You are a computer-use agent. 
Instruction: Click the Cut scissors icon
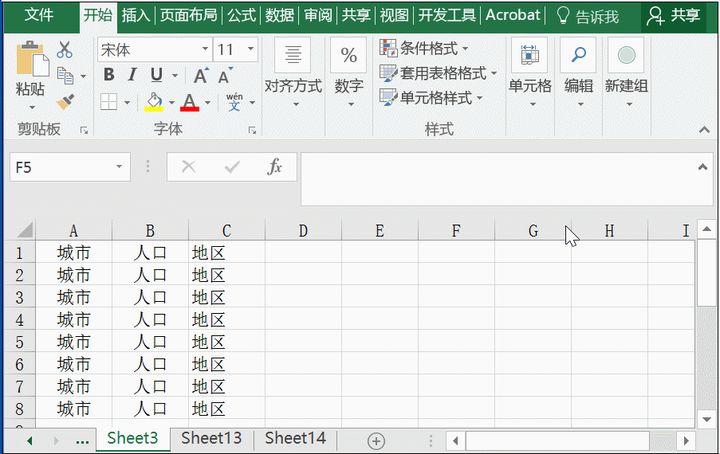tap(65, 49)
